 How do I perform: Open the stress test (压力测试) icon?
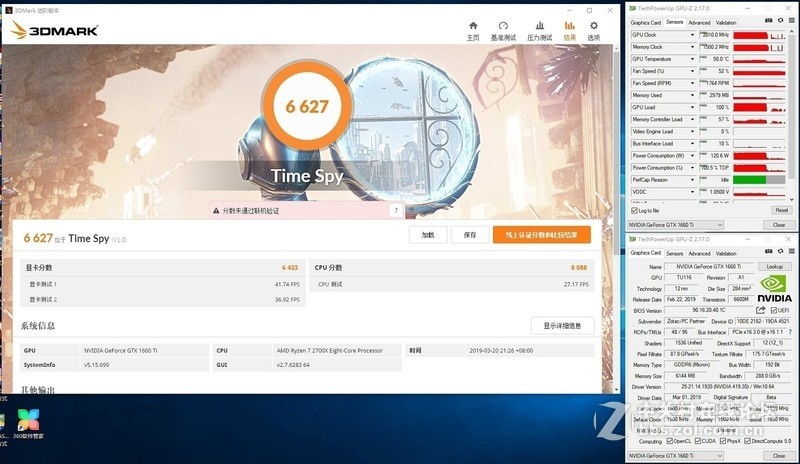pyautogui.click(x=539, y=26)
